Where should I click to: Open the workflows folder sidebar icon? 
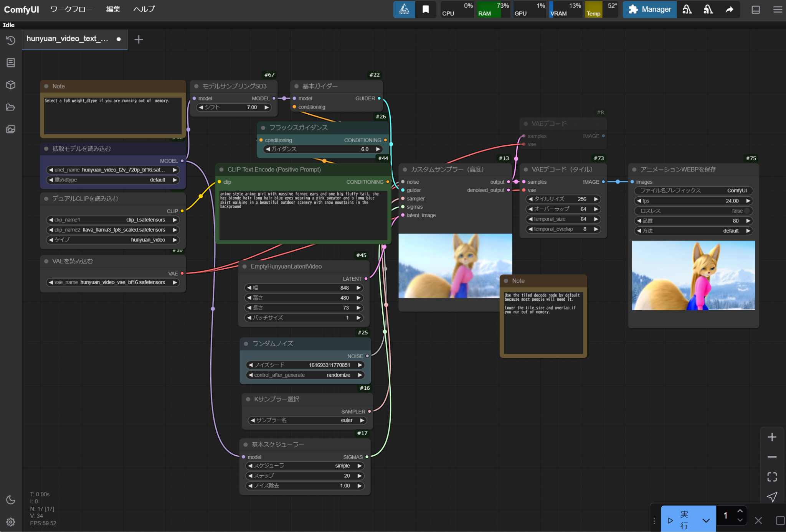tap(11, 107)
